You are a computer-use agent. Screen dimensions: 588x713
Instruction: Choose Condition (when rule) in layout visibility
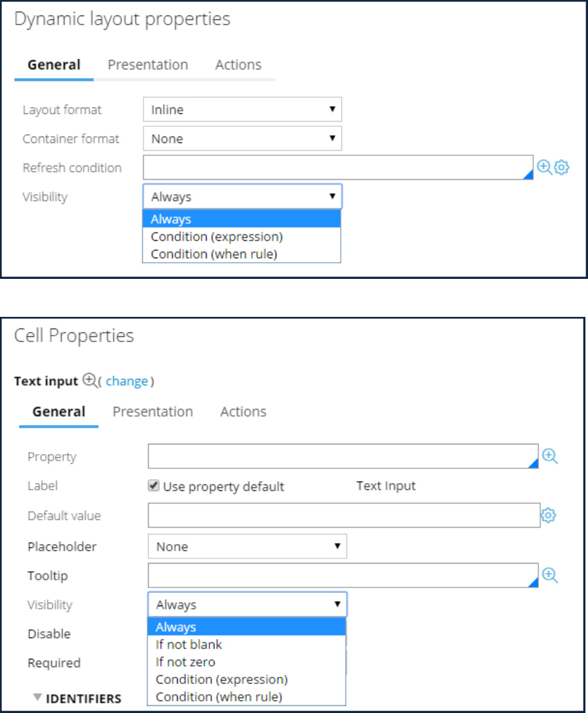pos(214,254)
